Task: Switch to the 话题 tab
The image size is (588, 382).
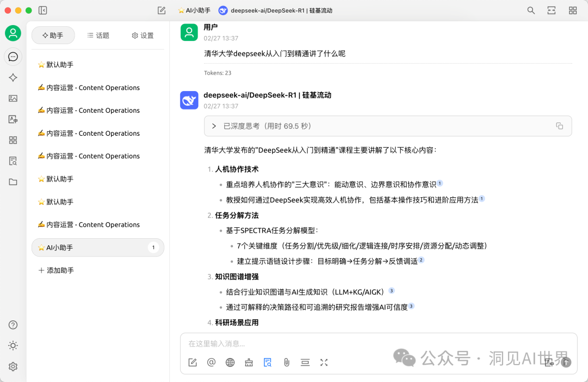Action: [x=98, y=35]
